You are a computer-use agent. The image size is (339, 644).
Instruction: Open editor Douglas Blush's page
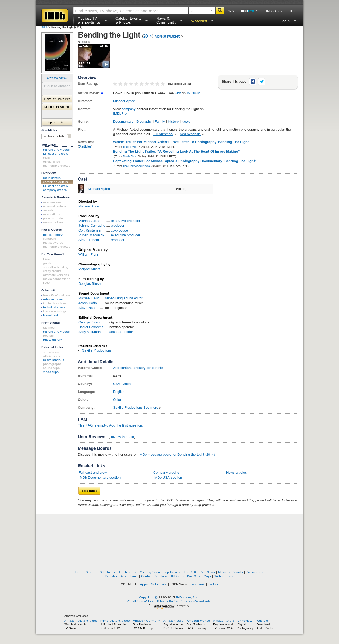(x=90, y=284)
